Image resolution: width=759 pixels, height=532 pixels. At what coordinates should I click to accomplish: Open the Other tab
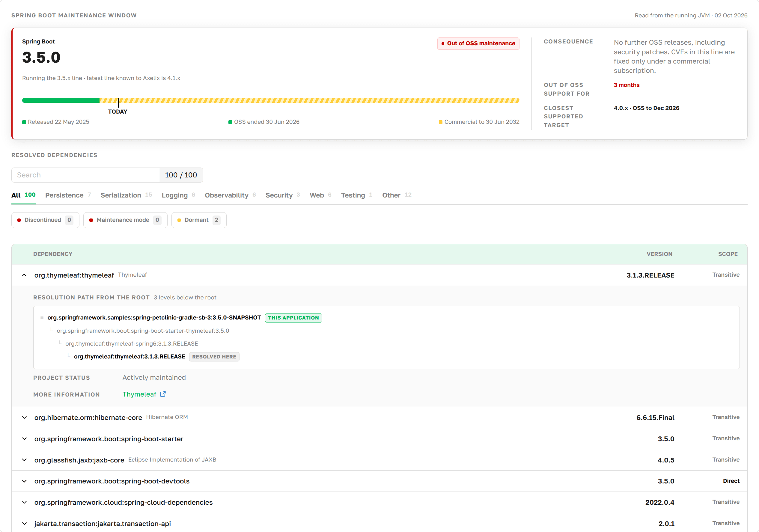[397, 195]
